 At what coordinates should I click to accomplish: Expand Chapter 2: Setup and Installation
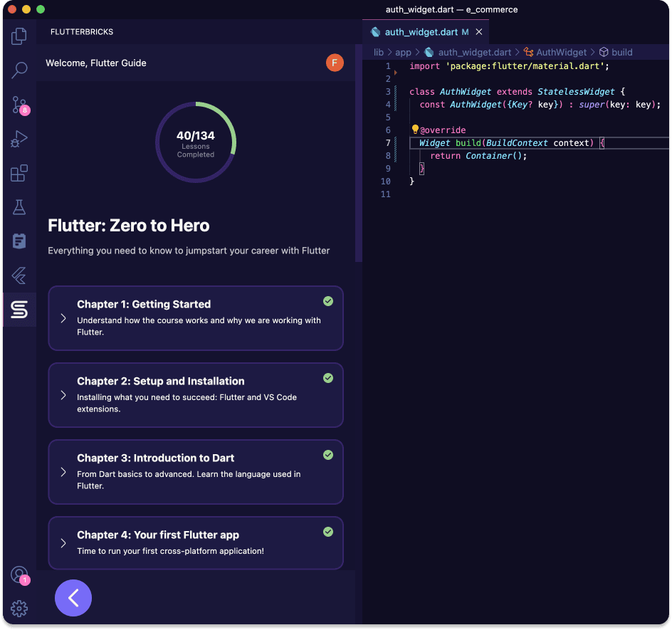pos(61,395)
